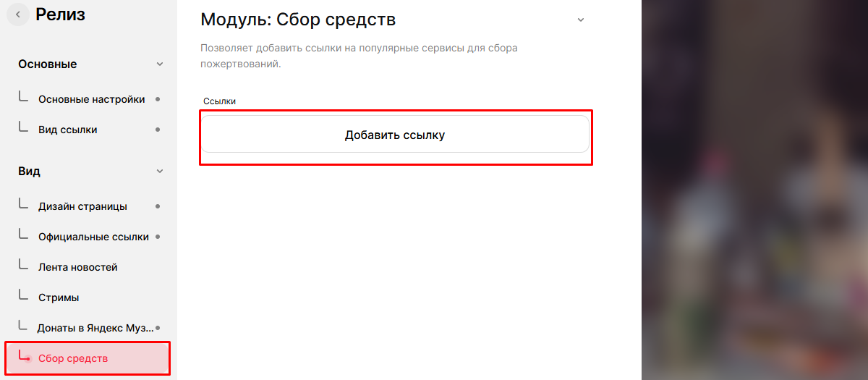
Task: Select Лента новостей in the sidebar
Action: (x=77, y=267)
